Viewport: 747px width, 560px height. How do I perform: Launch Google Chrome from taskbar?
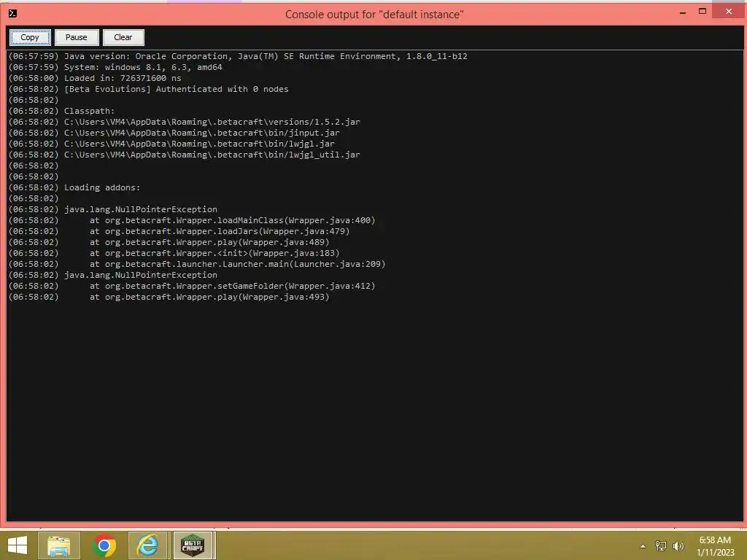pyautogui.click(x=104, y=545)
